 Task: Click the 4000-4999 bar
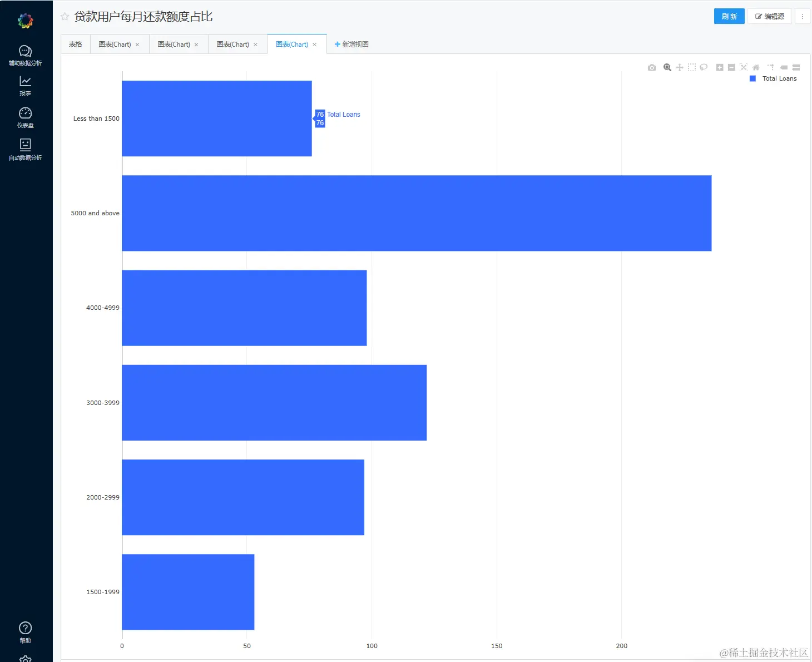coord(244,308)
